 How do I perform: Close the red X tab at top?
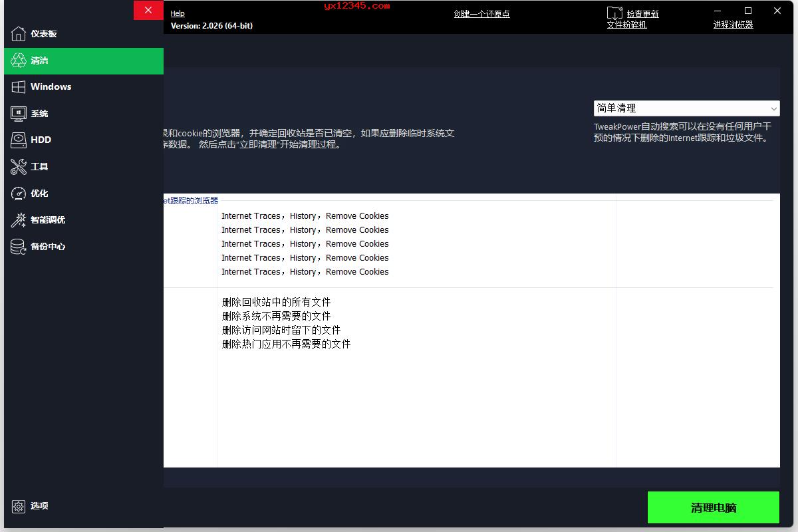tap(148, 10)
